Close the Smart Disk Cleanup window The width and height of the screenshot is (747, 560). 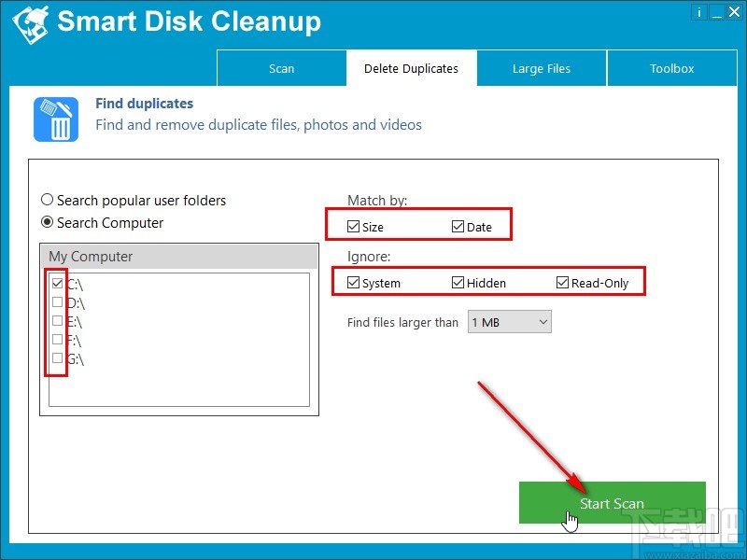pyautogui.click(x=734, y=12)
